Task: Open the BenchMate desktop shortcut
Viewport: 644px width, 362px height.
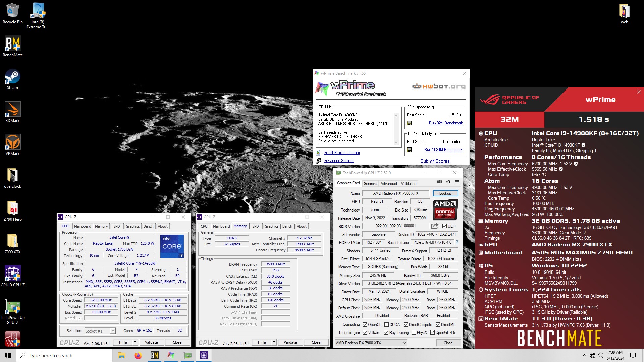Action: click(13, 47)
